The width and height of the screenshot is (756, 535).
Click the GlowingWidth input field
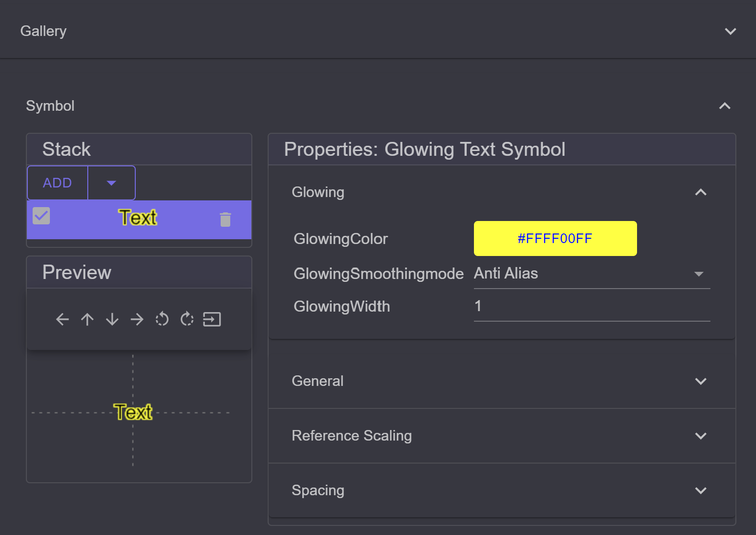592,307
